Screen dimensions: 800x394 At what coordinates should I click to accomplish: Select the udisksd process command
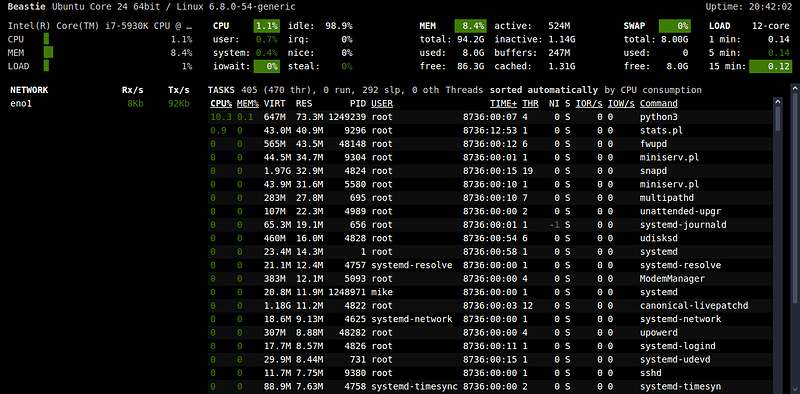(x=659, y=238)
